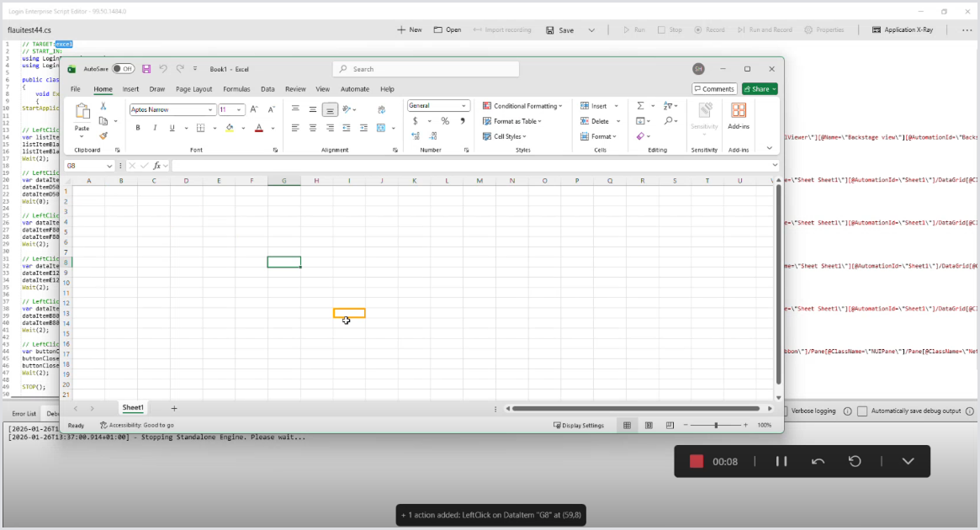Pause the recording in recorder bar
Viewport: 980px width, 530px height.
[781, 461]
